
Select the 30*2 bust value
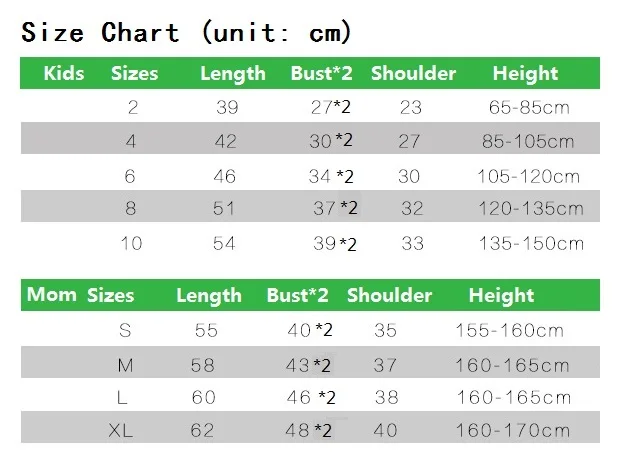pyautogui.click(x=331, y=141)
